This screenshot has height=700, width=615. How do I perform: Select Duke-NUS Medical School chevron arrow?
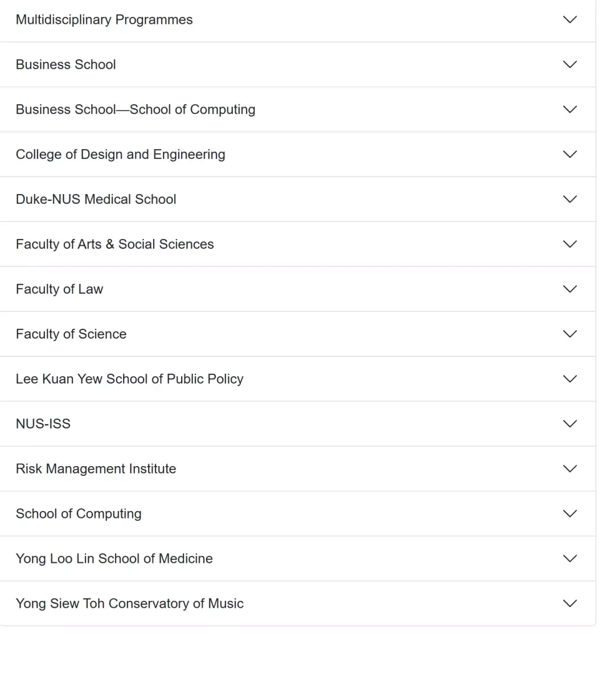point(570,199)
